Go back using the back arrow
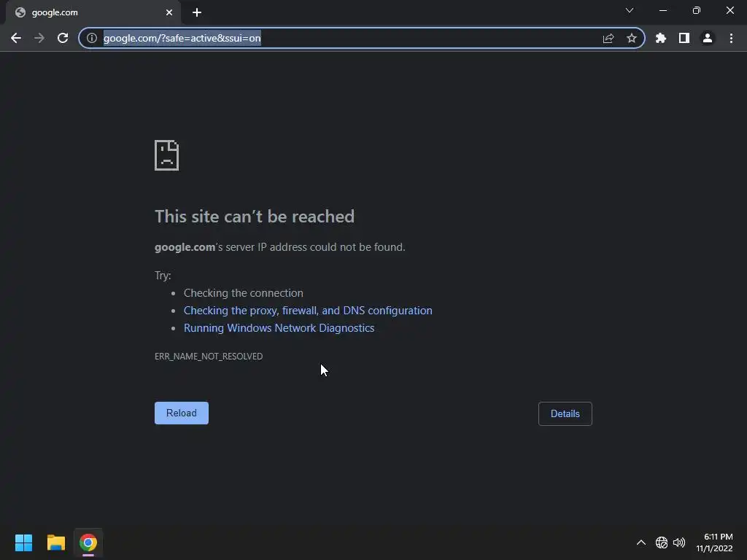747x560 pixels. pyautogui.click(x=16, y=38)
